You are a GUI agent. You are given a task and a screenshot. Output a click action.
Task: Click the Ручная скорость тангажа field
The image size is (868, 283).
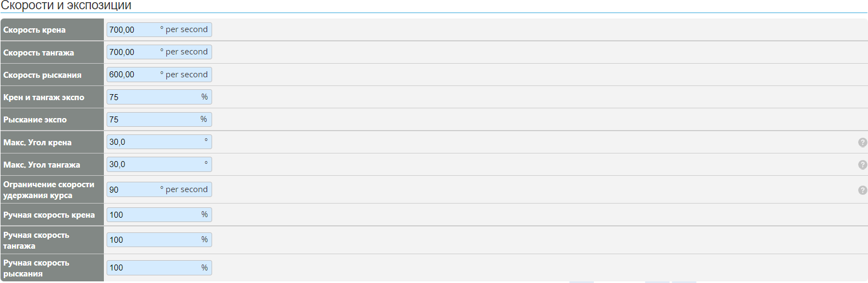pyautogui.click(x=152, y=240)
